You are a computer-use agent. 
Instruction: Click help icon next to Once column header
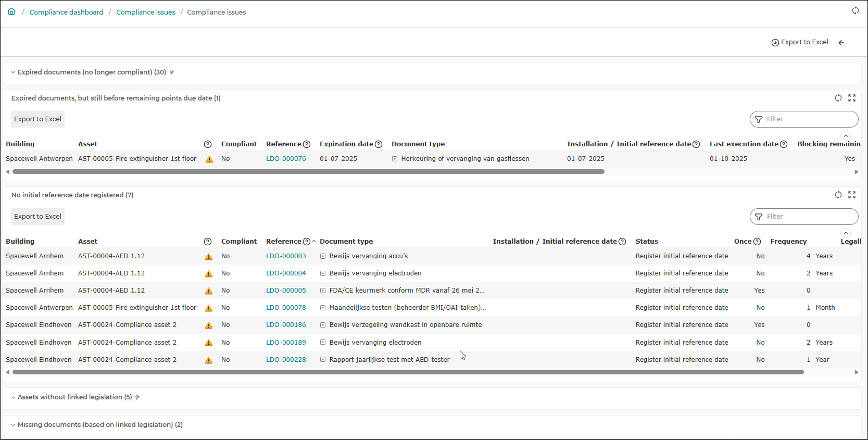pos(757,242)
